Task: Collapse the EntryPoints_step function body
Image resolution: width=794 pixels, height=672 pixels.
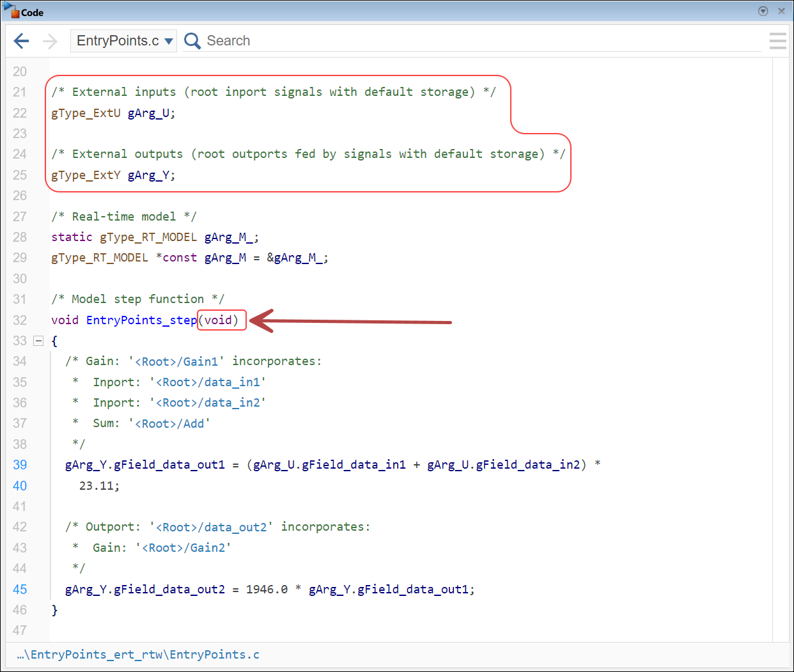Action: tap(38, 340)
